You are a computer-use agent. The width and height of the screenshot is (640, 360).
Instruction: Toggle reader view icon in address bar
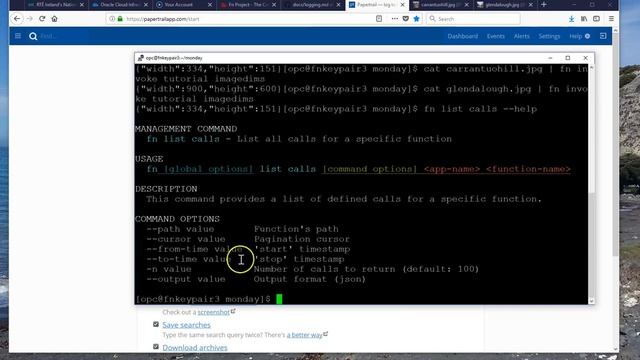(379, 19)
